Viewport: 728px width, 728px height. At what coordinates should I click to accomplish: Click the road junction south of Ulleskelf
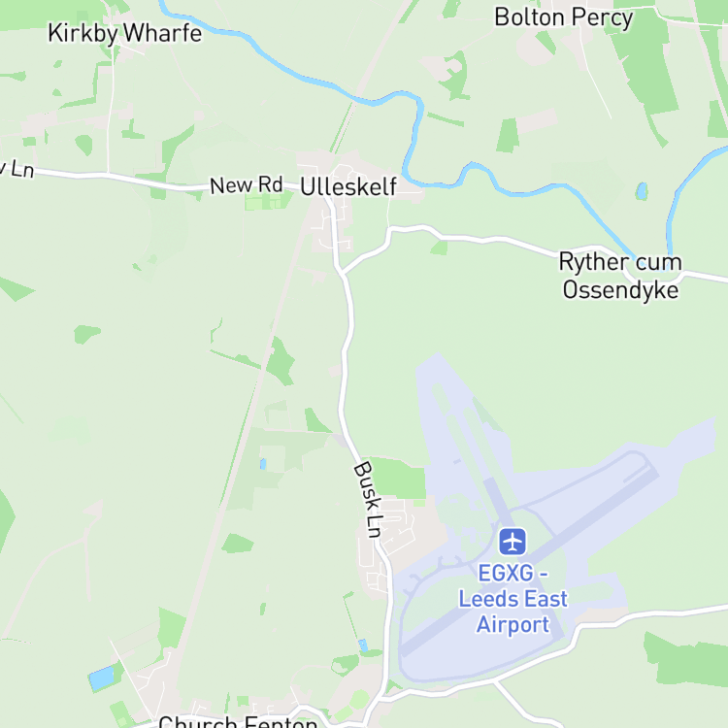(x=342, y=272)
